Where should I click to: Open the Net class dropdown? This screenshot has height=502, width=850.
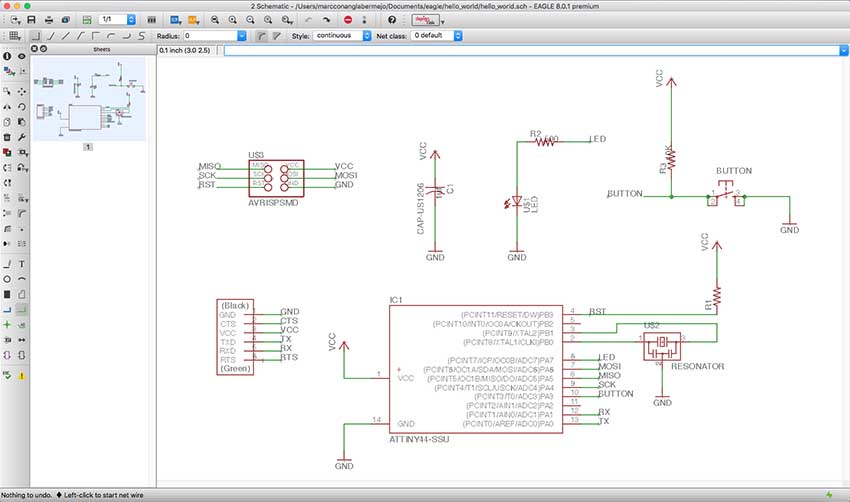(458, 36)
